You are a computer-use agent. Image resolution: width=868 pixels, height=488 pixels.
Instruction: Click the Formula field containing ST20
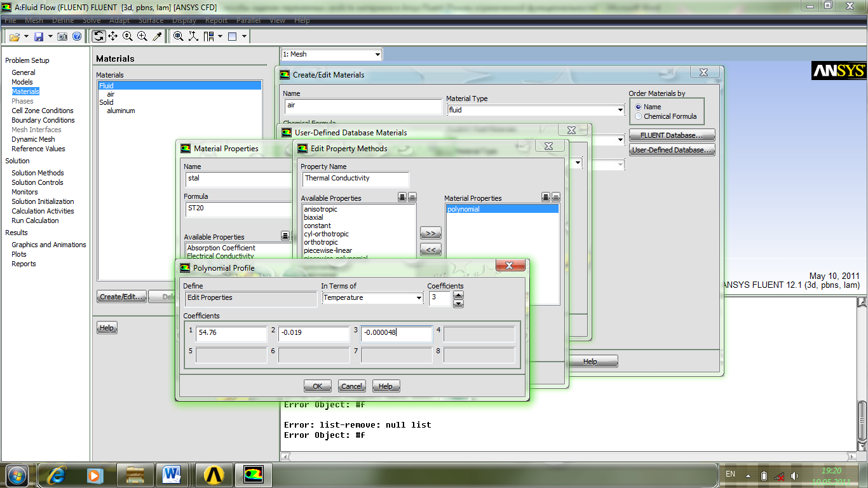click(x=238, y=209)
